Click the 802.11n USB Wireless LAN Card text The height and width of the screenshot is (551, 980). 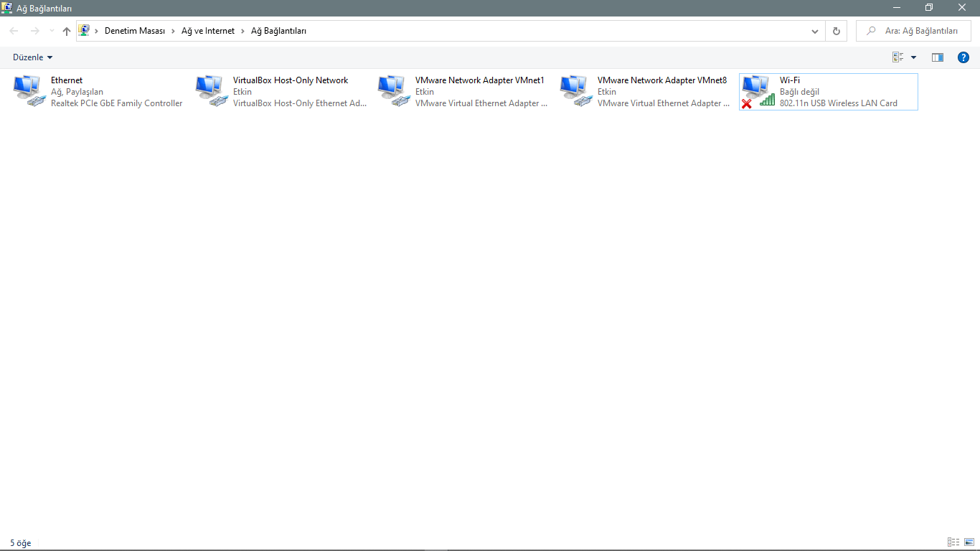coord(839,103)
